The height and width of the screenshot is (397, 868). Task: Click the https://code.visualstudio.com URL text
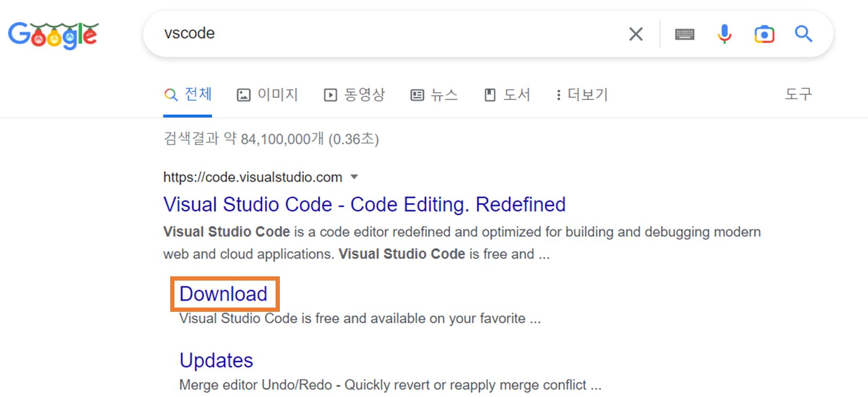coord(253,177)
